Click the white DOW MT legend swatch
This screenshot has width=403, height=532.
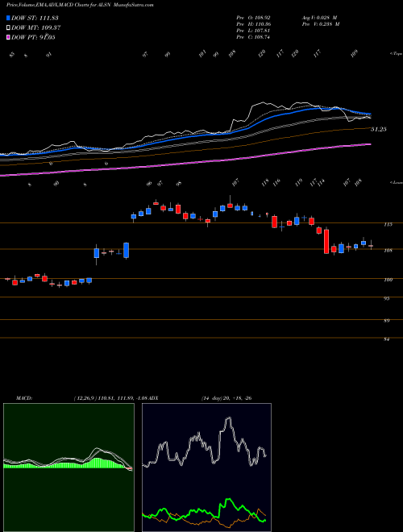click(9, 27)
